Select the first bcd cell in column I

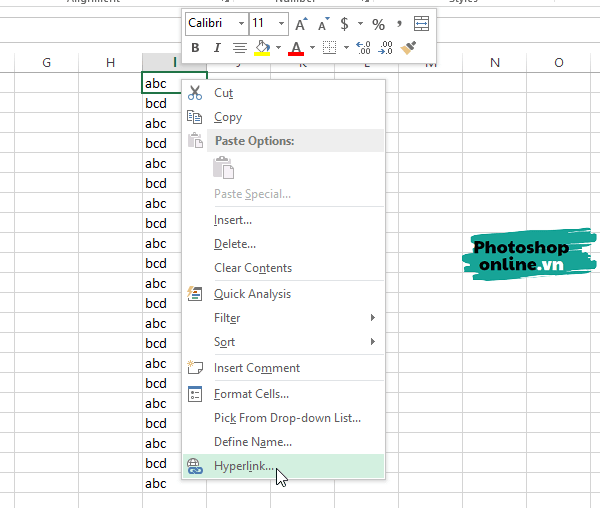tap(162, 103)
